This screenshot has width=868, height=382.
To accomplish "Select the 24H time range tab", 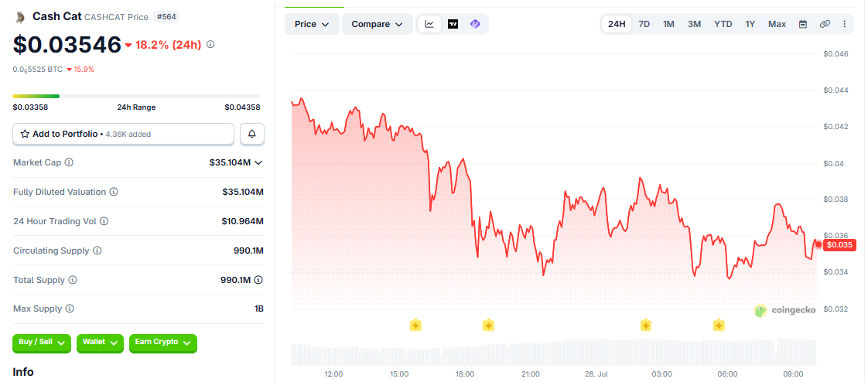I will tap(617, 24).
